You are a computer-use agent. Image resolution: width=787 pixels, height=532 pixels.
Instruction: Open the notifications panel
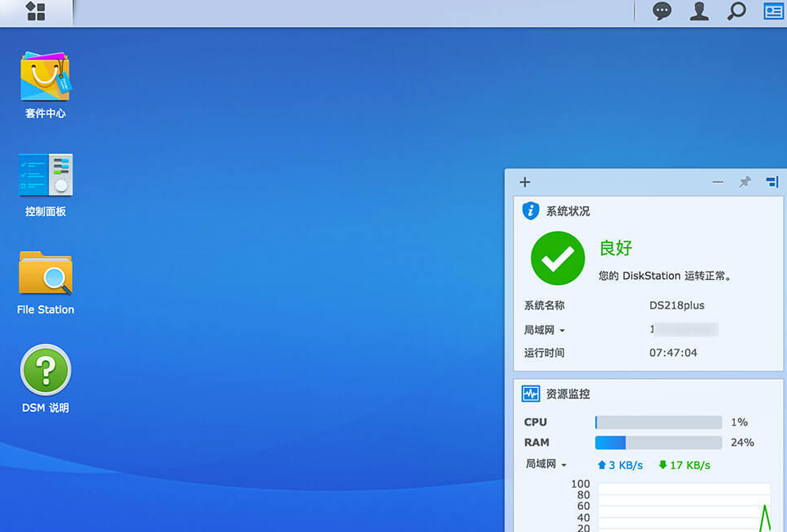661,11
